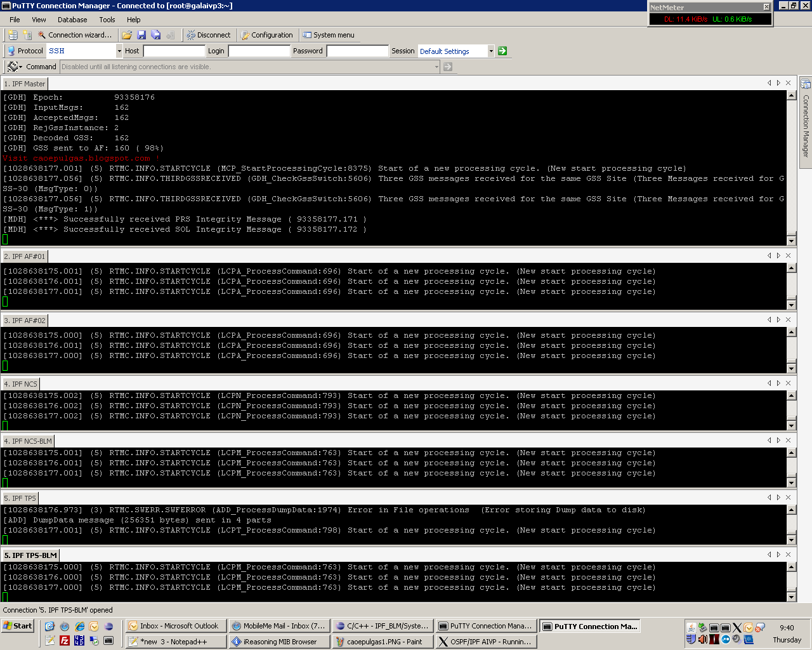Screen dimensions: 812x650
Task: Click the open folder icon in toolbar
Action: tap(127, 35)
